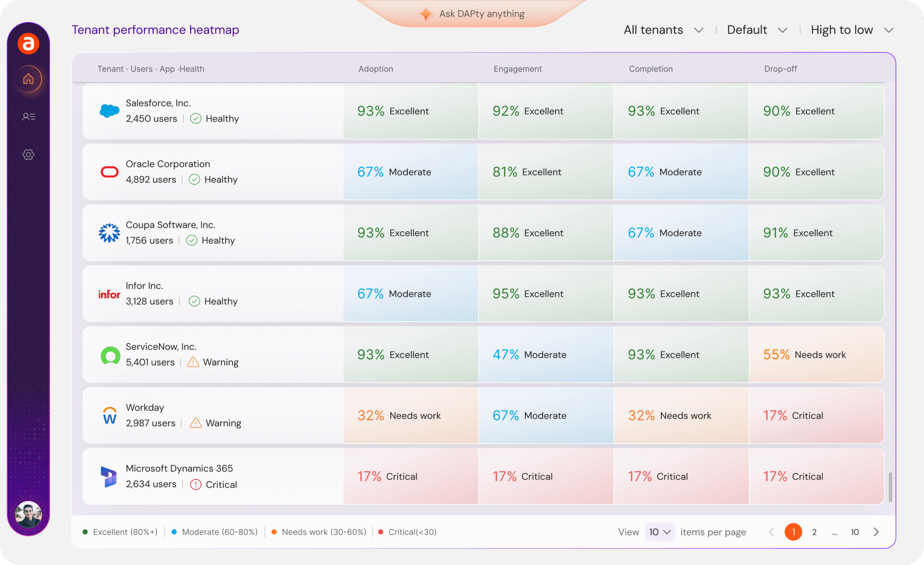Click the next page arrow
The height and width of the screenshot is (565, 924).
(x=876, y=532)
